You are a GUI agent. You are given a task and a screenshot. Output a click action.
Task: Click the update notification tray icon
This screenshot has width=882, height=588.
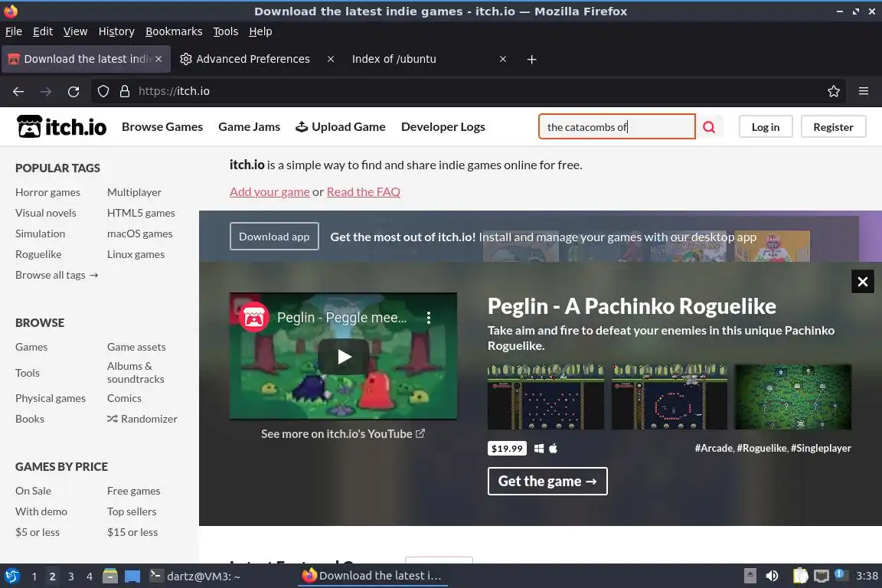point(839,574)
